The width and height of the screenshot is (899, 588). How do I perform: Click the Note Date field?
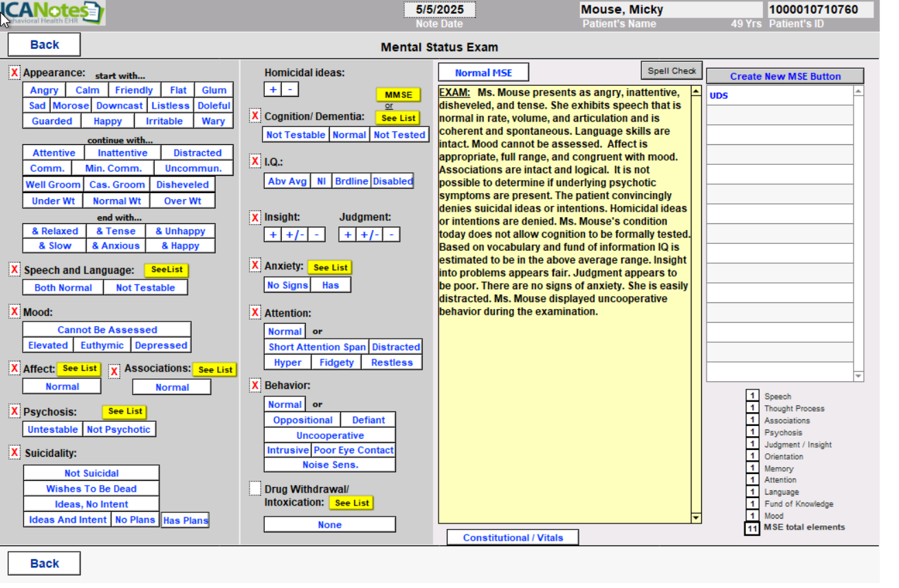439,10
